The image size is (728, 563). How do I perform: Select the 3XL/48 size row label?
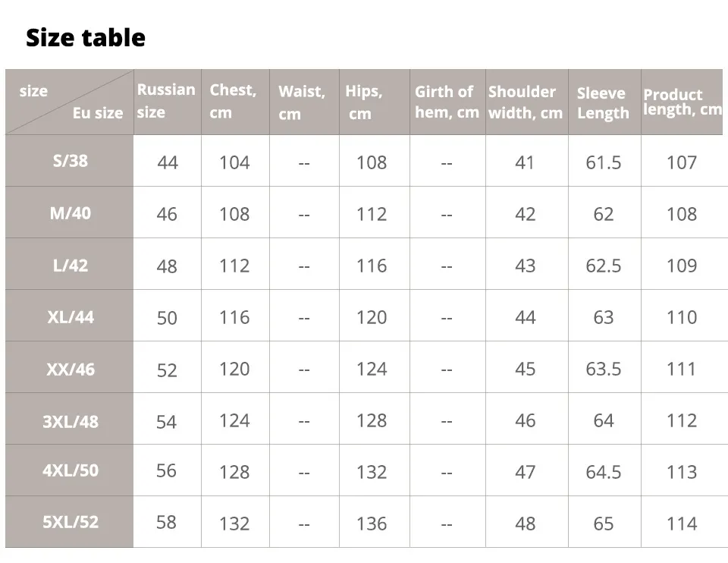[x=70, y=420]
